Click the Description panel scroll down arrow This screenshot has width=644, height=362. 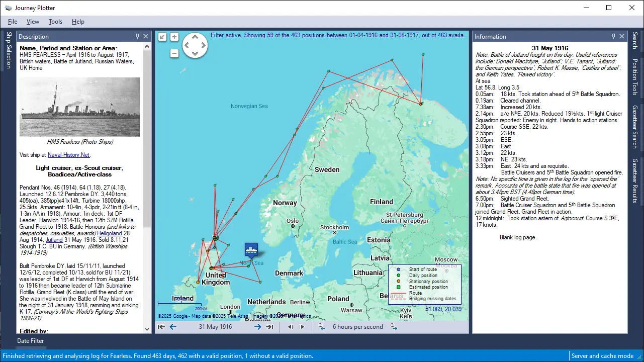(147, 329)
